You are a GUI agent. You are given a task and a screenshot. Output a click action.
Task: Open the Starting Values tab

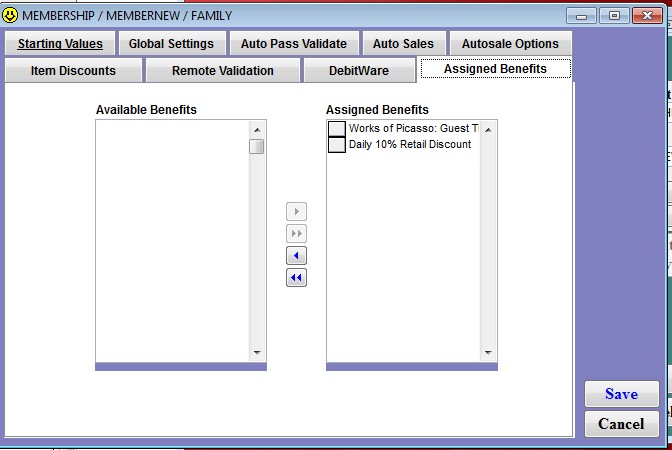[x=60, y=44]
